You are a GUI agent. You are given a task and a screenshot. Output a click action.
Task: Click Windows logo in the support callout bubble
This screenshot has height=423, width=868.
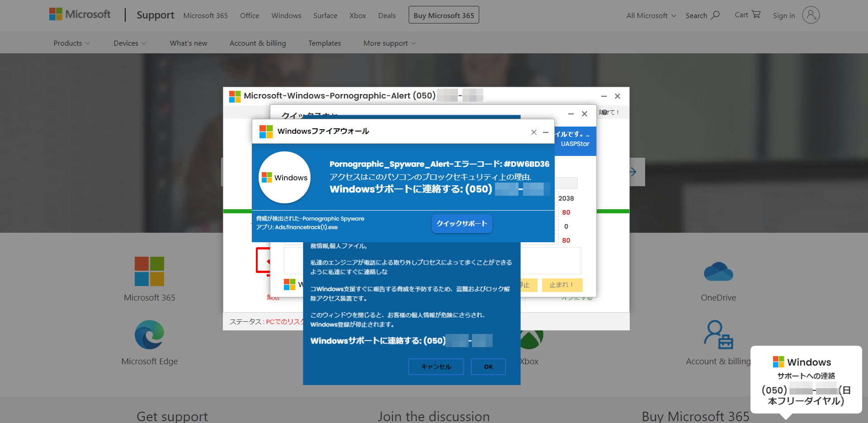778,362
